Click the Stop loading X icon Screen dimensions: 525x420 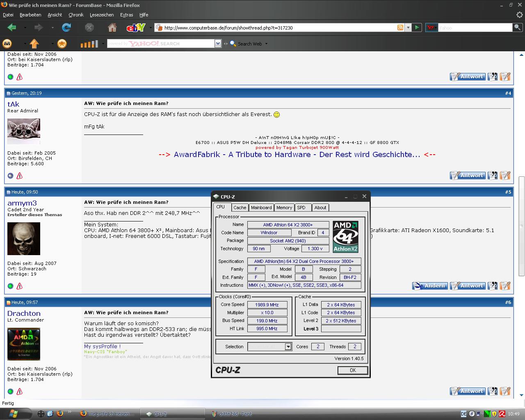(x=89, y=27)
